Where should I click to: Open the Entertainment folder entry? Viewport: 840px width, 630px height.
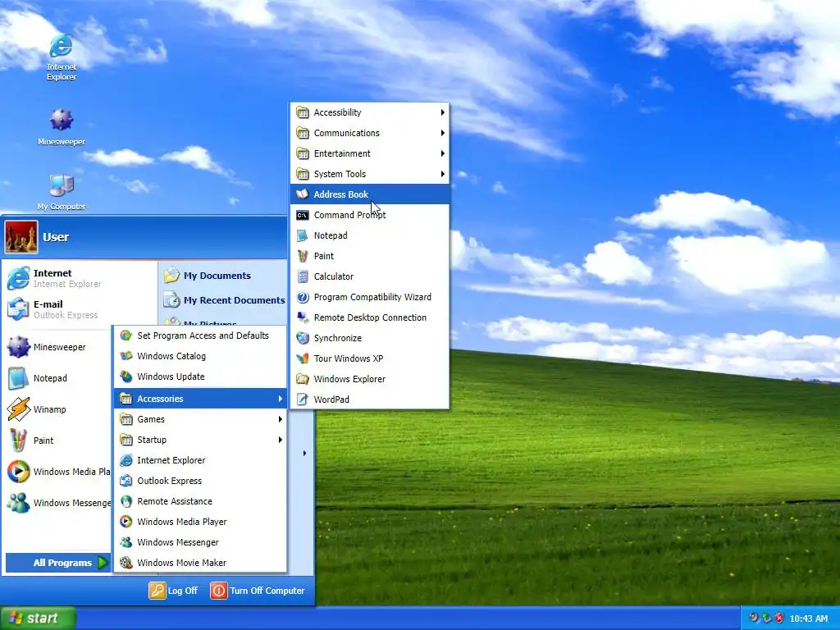tap(370, 153)
